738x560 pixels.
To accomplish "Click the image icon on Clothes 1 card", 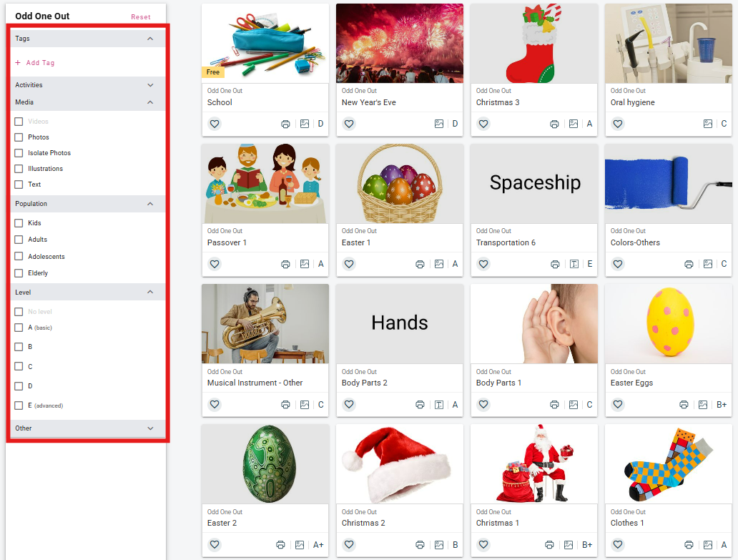I will (x=707, y=544).
